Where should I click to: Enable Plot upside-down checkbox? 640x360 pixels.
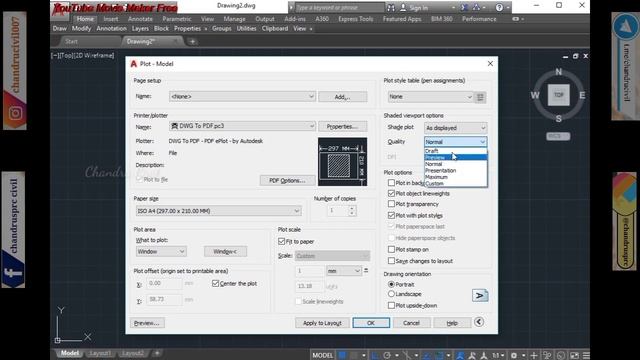[391, 305]
